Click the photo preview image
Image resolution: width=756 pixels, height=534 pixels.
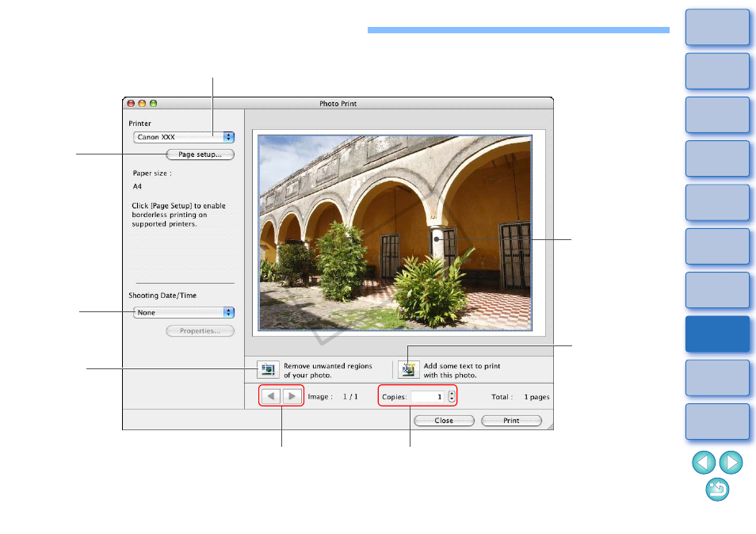tap(395, 233)
